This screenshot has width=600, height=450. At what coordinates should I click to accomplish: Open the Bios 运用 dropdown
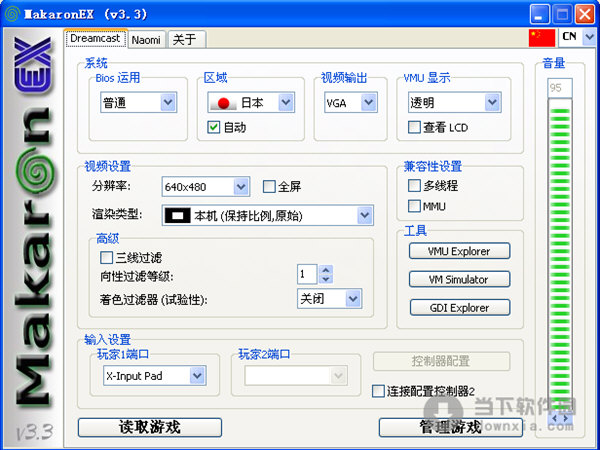(x=139, y=102)
